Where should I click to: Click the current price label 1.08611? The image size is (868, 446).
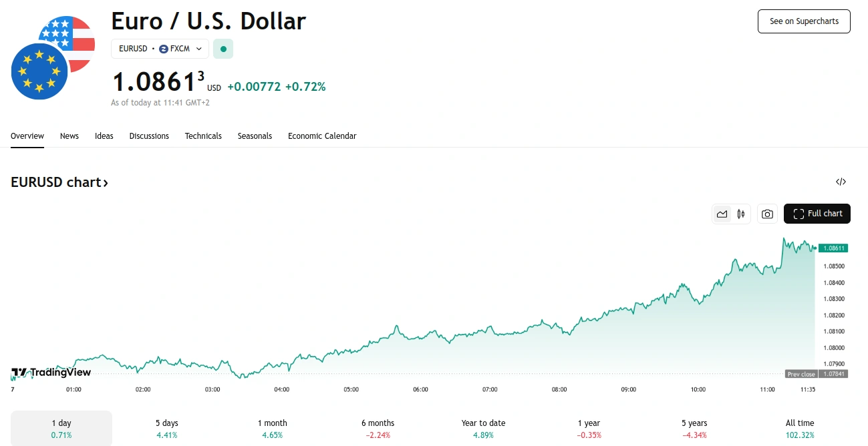[x=833, y=248]
